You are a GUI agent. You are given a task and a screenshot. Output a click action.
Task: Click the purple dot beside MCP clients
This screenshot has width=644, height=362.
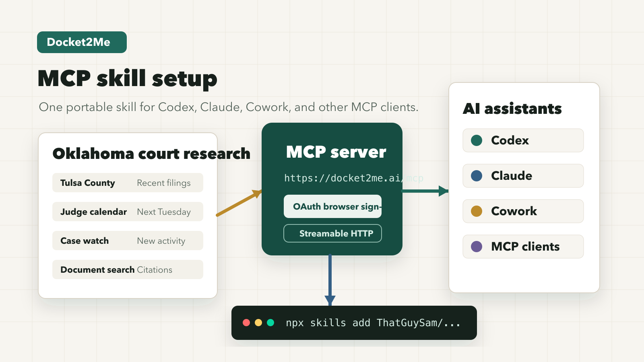coord(477,247)
